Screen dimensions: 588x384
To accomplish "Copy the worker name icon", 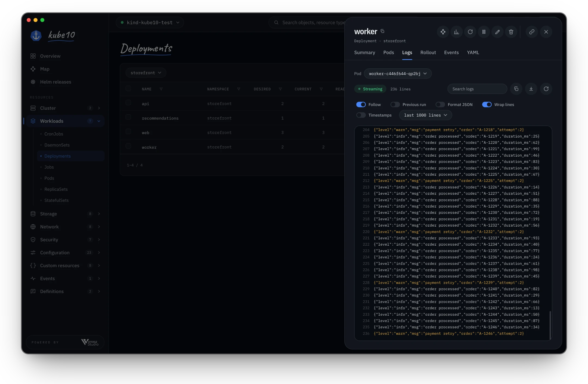I will pyautogui.click(x=382, y=31).
